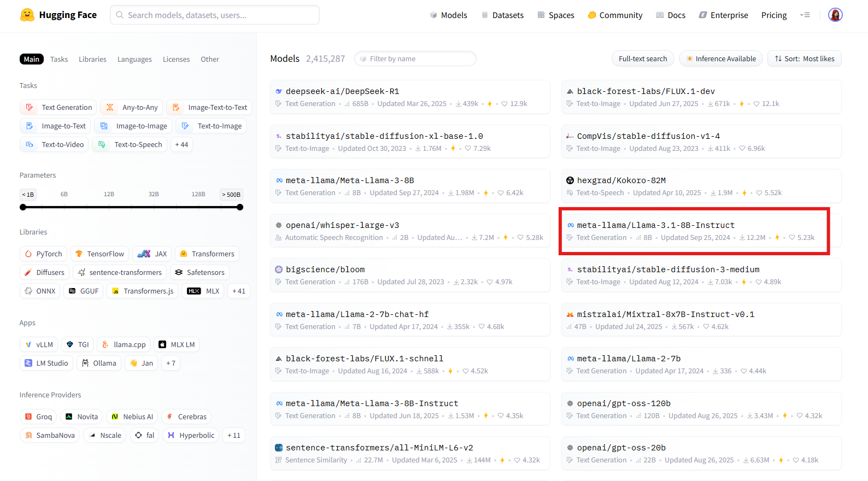Open Community in the top navigation

pos(615,15)
